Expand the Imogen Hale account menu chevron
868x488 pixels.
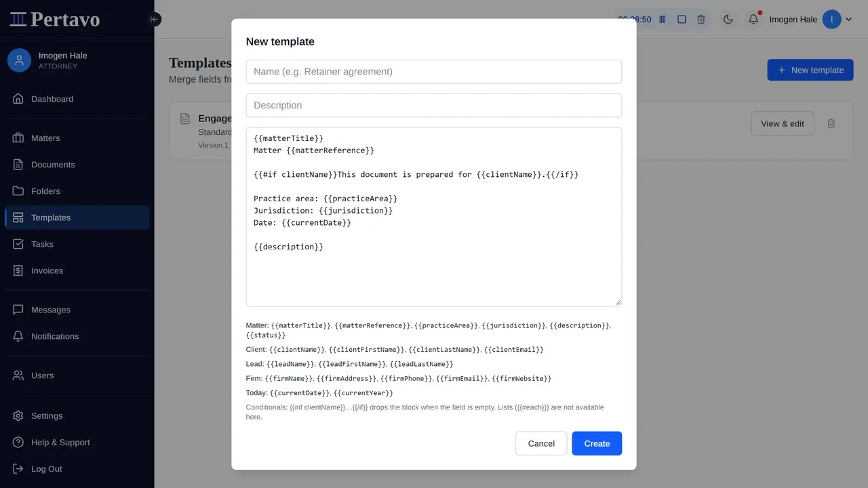click(848, 20)
